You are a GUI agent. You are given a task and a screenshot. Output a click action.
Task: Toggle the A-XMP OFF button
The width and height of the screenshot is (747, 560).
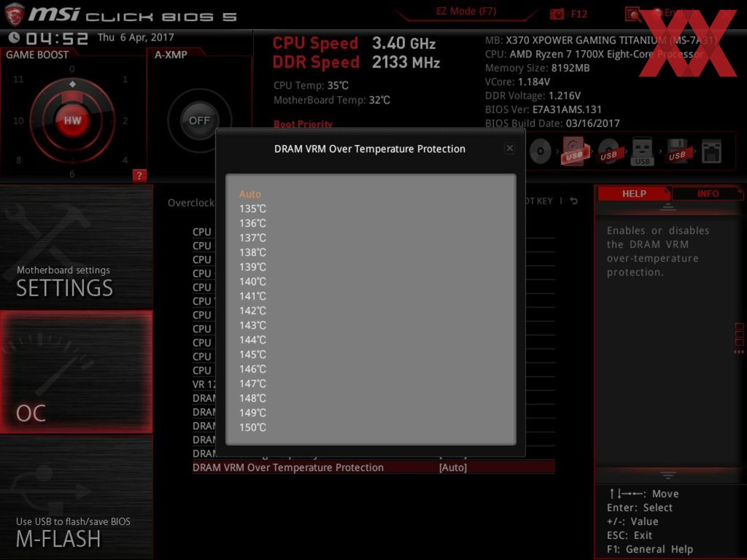[199, 120]
